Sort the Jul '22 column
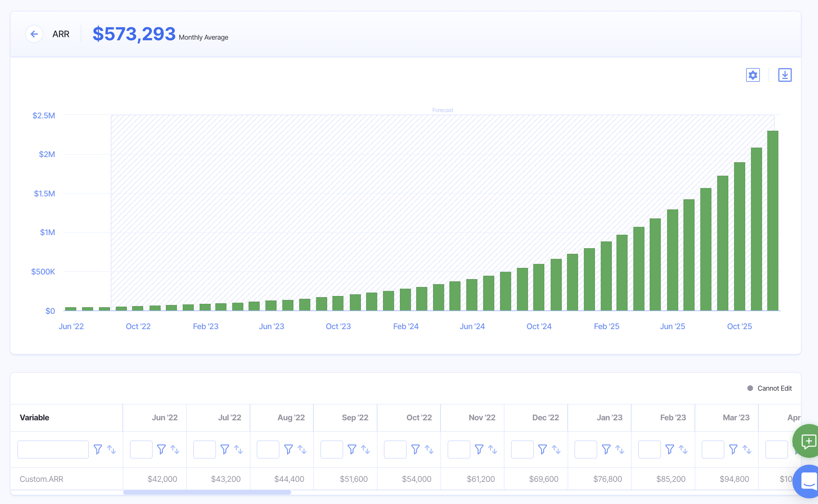This screenshot has height=504, width=818. tap(238, 449)
